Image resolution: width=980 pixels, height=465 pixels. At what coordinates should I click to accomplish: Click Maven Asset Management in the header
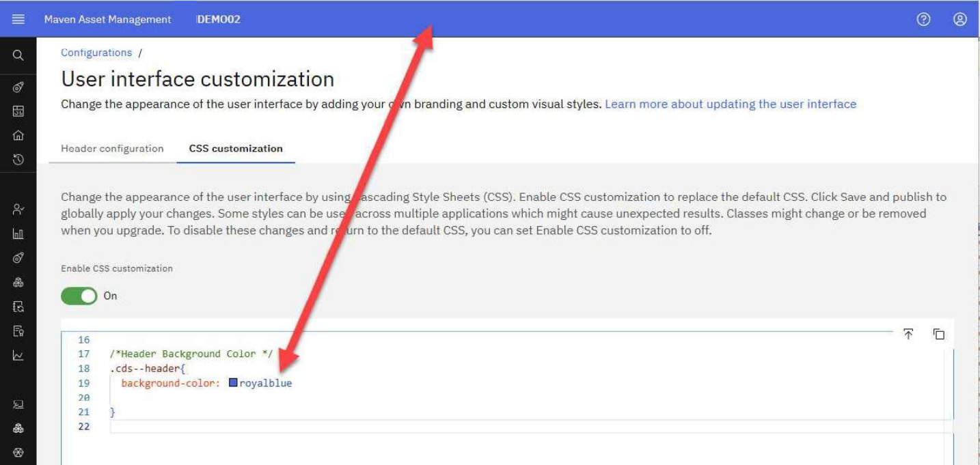108,19
